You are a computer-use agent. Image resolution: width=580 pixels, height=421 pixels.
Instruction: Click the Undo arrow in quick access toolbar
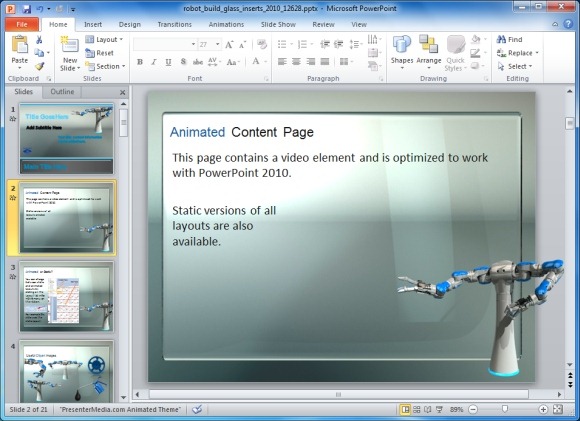coord(40,9)
